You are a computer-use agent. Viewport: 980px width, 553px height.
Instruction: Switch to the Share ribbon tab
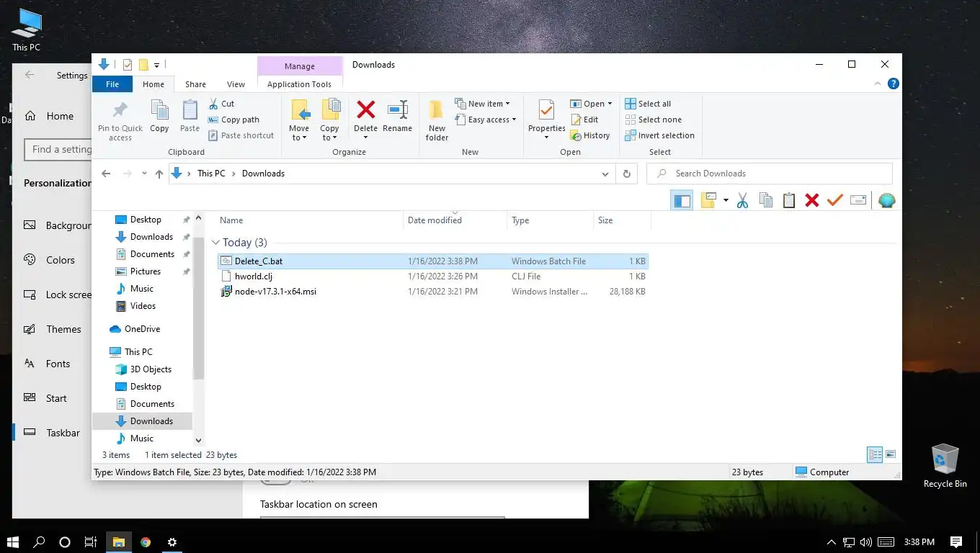(x=195, y=84)
